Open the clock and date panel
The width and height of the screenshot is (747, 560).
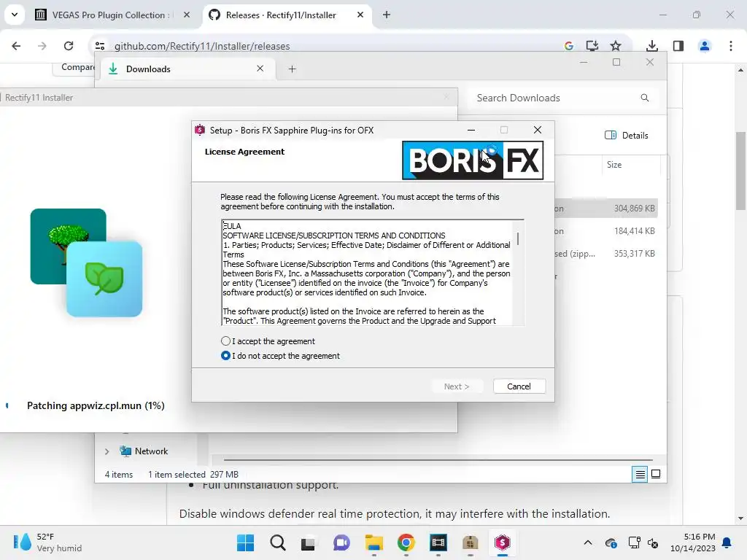pyautogui.click(x=693, y=542)
